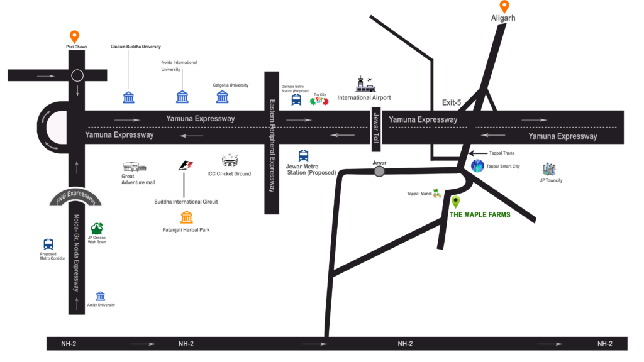
Task: Click the ICC Cricket Ground stadium icon
Action: 230,161
